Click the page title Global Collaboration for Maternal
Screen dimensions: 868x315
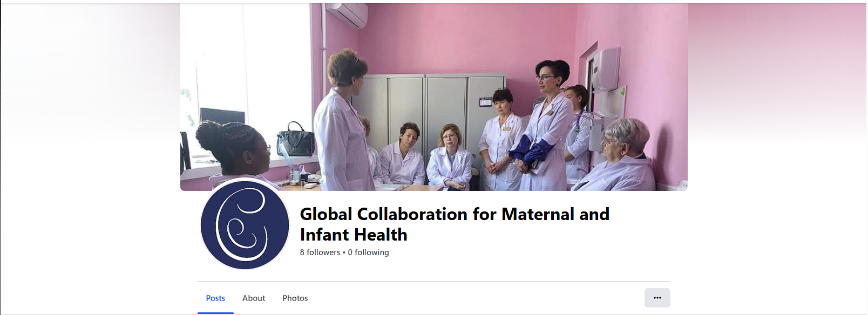point(455,214)
